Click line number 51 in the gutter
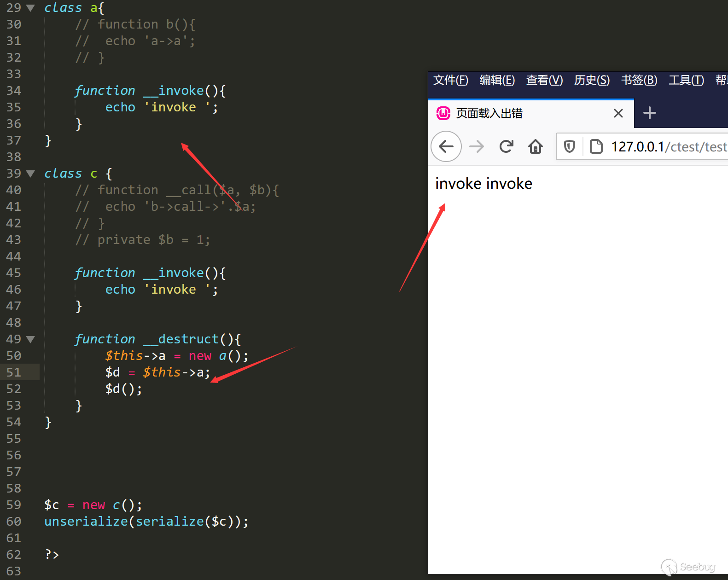 [x=14, y=372]
